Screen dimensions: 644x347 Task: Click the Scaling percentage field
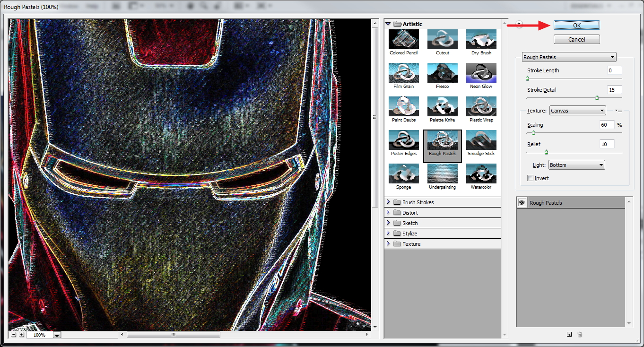[607, 125]
